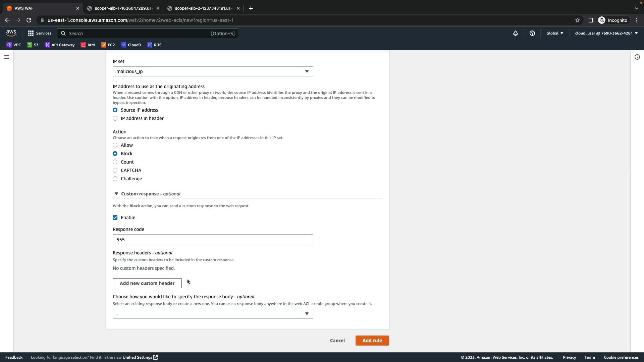Open the Cloud9 favorites shortcut
Viewport: 644px width, 362px height.
131,45
